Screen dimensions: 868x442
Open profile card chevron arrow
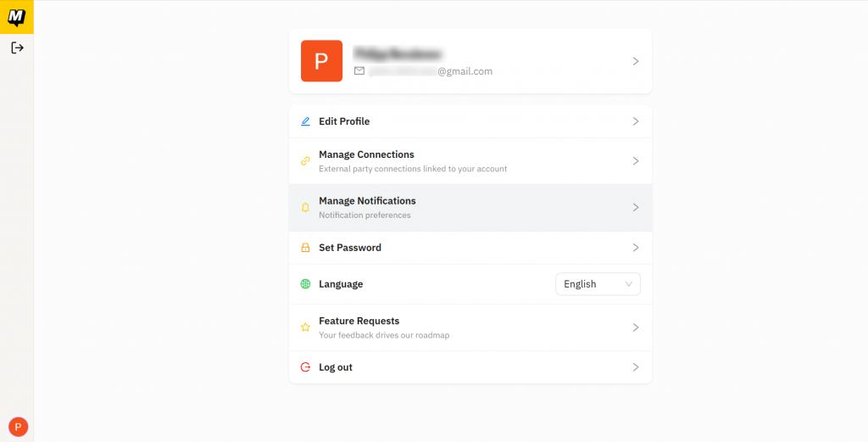point(636,61)
